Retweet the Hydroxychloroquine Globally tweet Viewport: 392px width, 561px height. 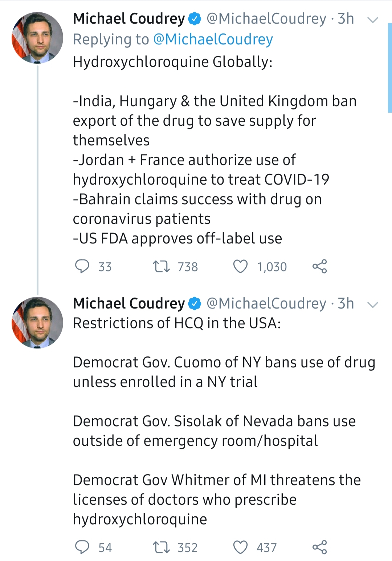[x=161, y=266]
